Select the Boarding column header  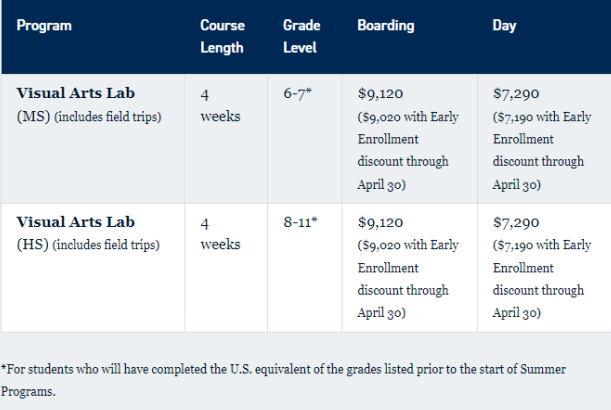click(385, 25)
